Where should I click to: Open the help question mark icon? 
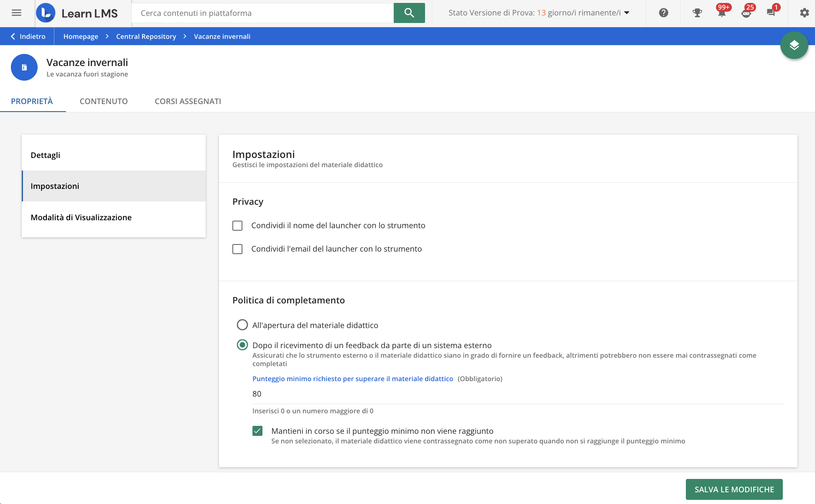point(663,13)
